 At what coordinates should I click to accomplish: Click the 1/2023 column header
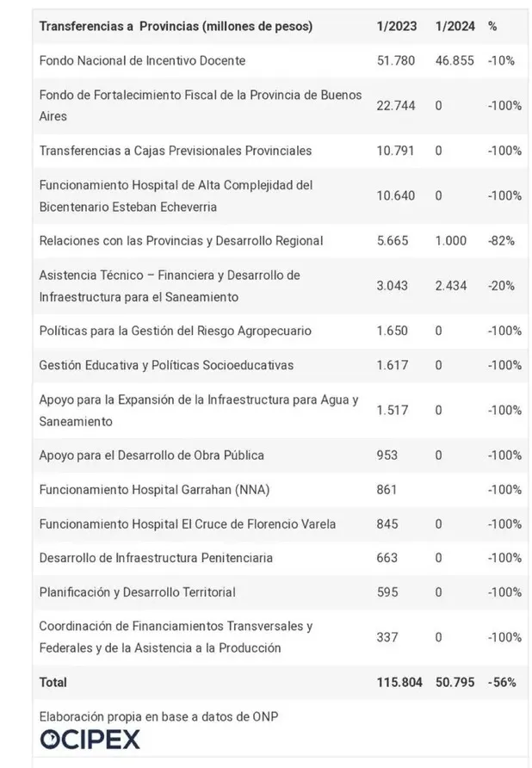coord(397,26)
